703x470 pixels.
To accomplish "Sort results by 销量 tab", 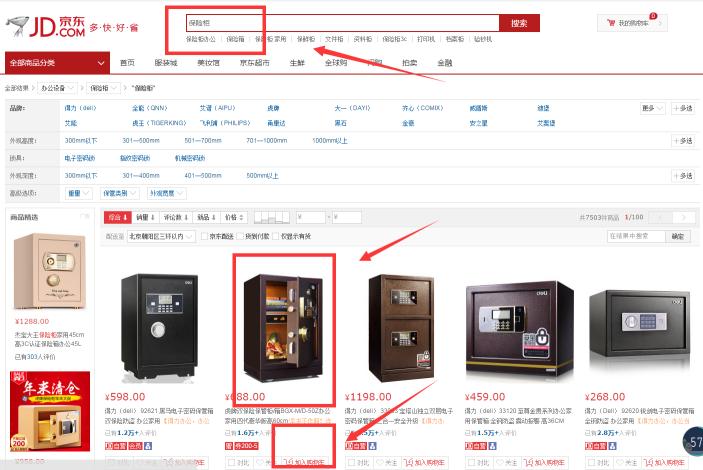I will (145, 217).
